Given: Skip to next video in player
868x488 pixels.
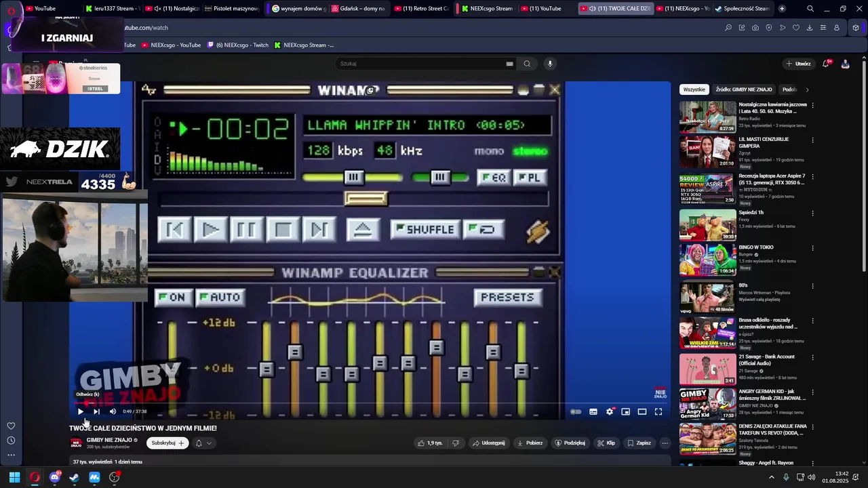Looking at the screenshot, I should 96,411.
